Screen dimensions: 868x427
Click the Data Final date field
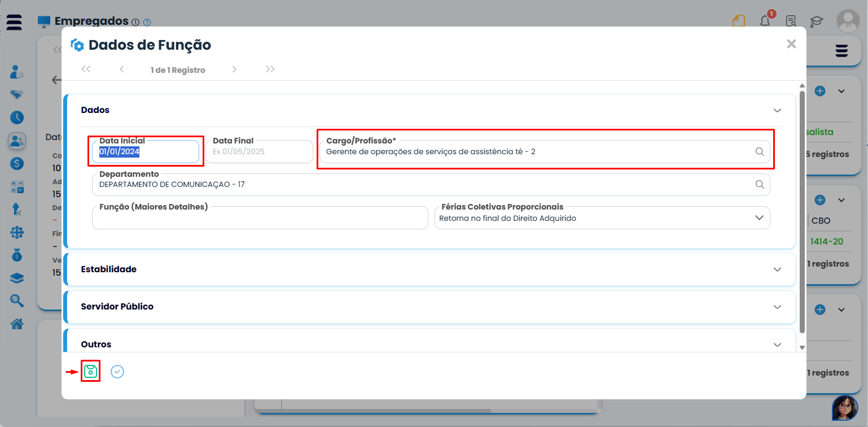[x=259, y=151]
